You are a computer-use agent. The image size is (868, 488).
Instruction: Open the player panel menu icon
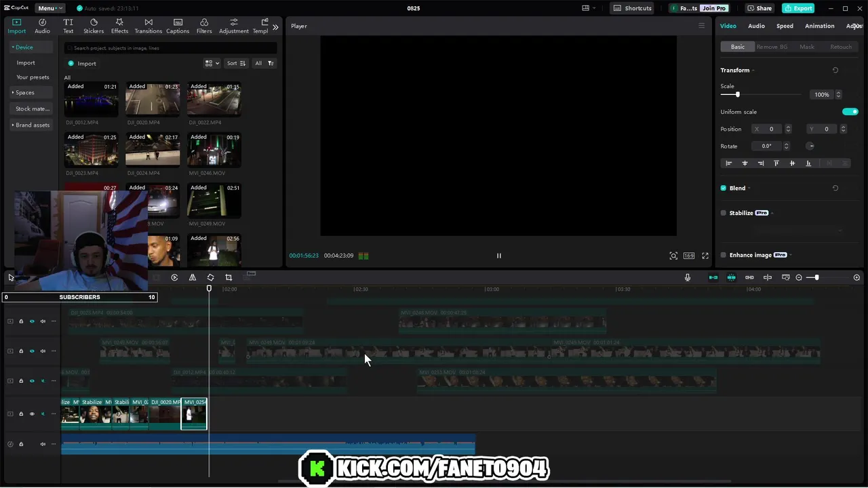(x=701, y=26)
